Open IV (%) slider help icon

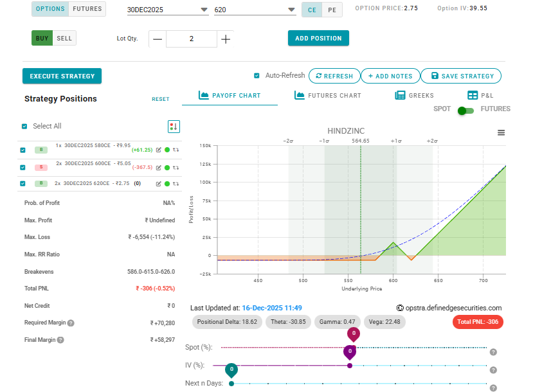tap(493, 370)
